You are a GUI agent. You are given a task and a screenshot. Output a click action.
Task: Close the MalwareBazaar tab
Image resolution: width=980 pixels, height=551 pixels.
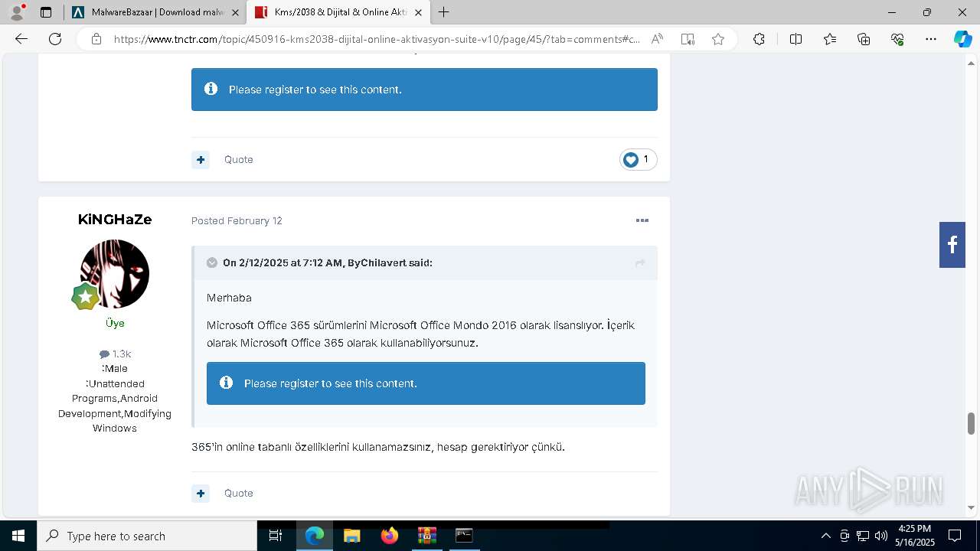235,12
